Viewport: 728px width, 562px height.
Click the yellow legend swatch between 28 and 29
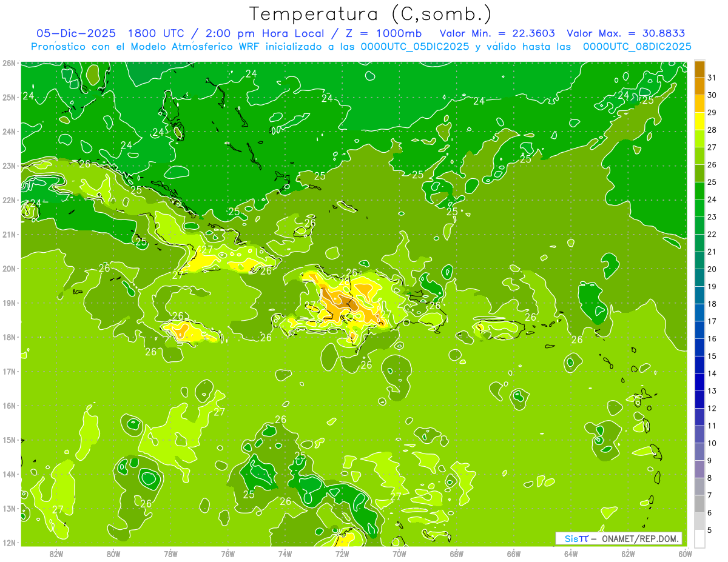pyautogui.click(x=699, y=122)
